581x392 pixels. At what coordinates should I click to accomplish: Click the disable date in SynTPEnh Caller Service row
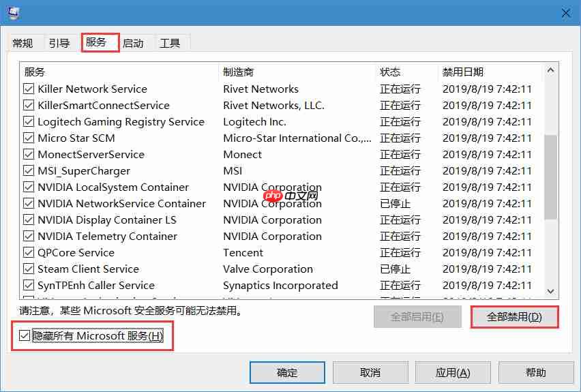click(x=488, y=285)
